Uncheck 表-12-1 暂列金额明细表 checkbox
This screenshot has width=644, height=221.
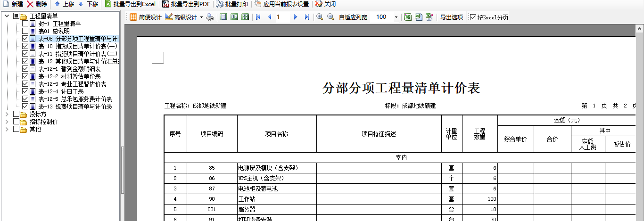(x=25, y=69)
